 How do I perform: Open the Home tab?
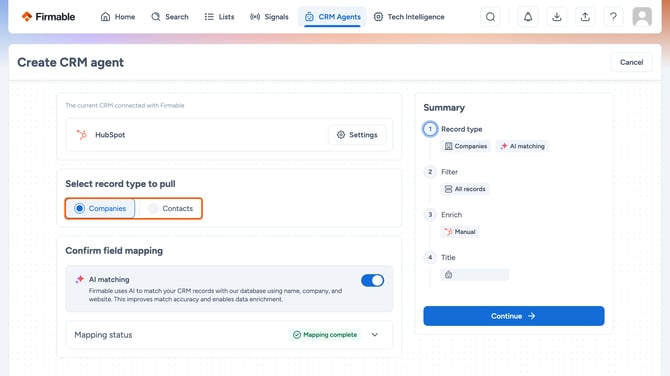[x=118, y=17]
